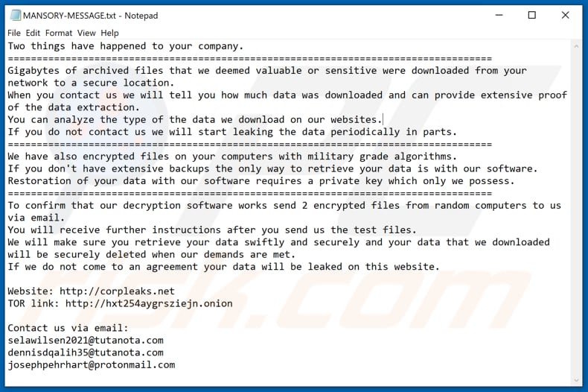
Task: Close the Notepad window
Action: pos(566,15)
